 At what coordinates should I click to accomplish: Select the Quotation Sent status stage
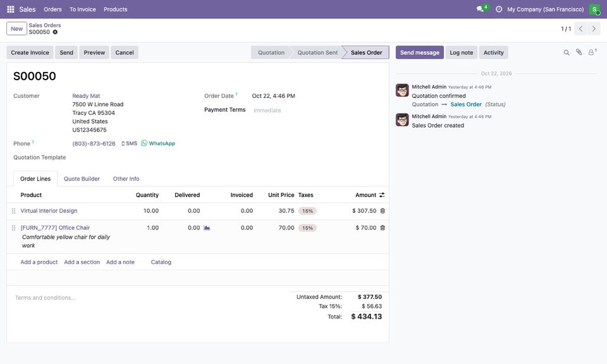click(317, 52)
